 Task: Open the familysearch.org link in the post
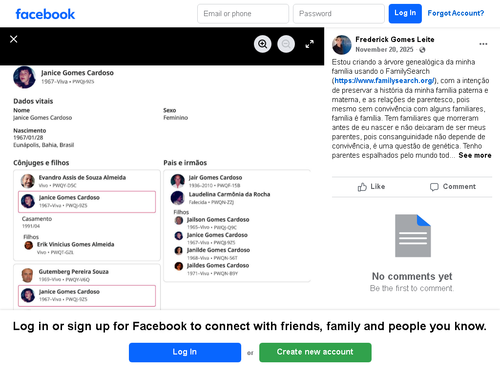pos(384,81)
